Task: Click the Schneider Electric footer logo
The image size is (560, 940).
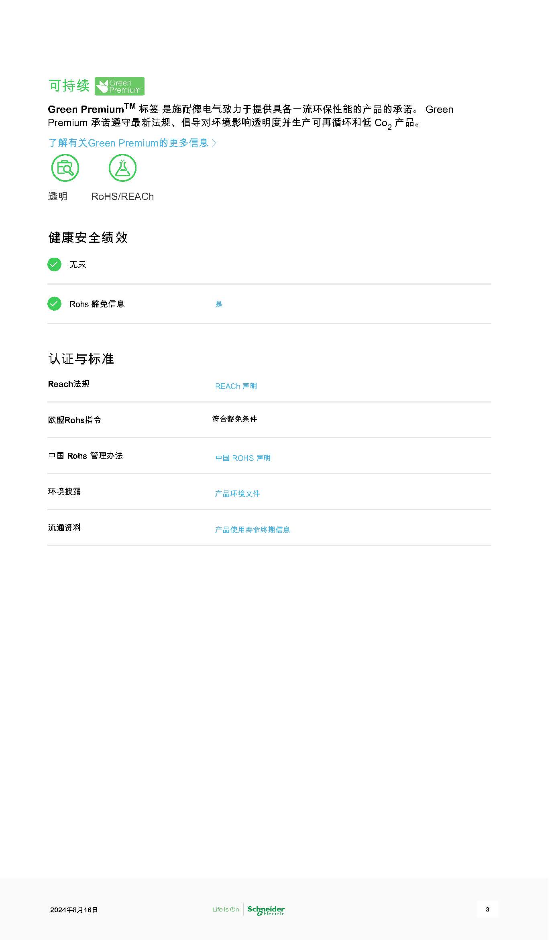Action: pos(266,910)
